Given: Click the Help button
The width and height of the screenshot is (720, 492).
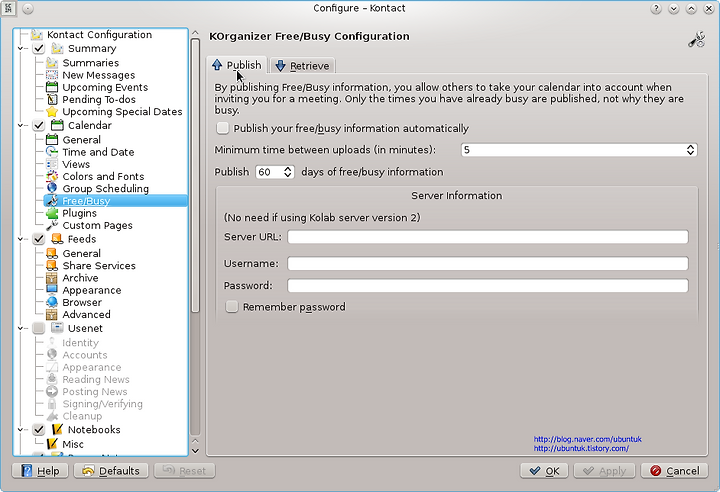Looking at the screenshot, I should tap(40, 471).
